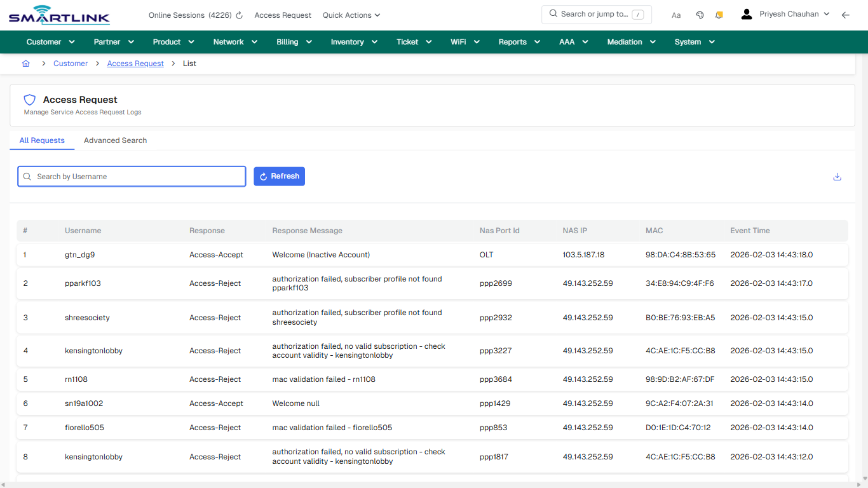Download the access request logs via export icon

coord(837,177)
